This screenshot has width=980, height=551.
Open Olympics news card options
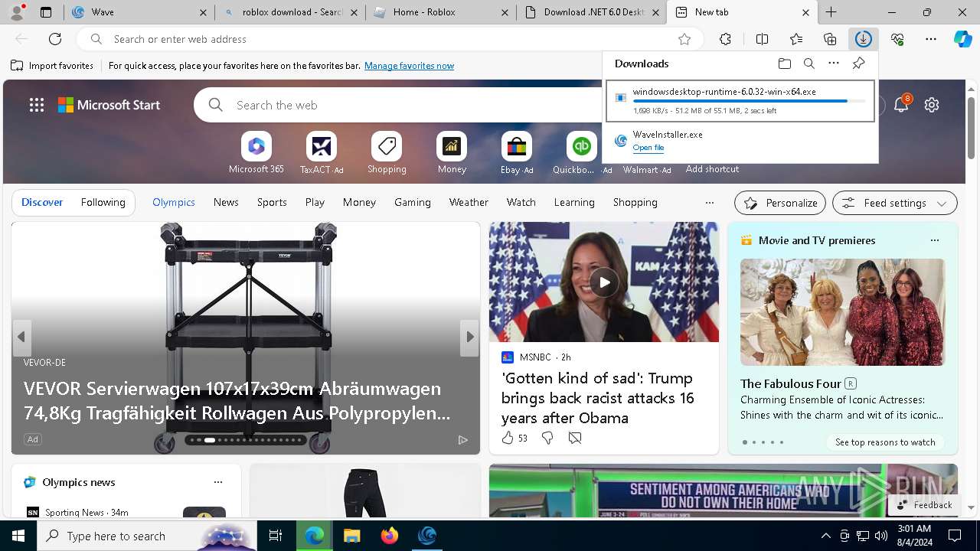click(x=218, y=482)
